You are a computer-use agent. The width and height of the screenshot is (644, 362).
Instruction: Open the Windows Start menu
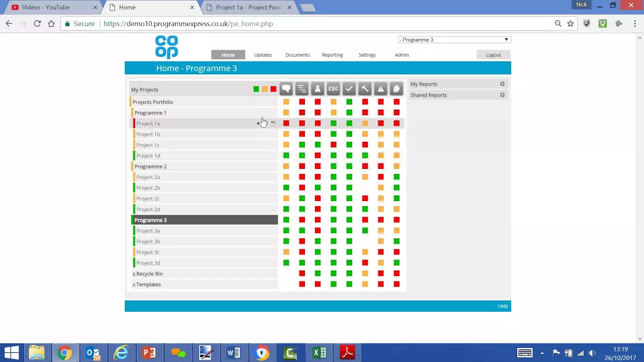(x=12, y=352)
